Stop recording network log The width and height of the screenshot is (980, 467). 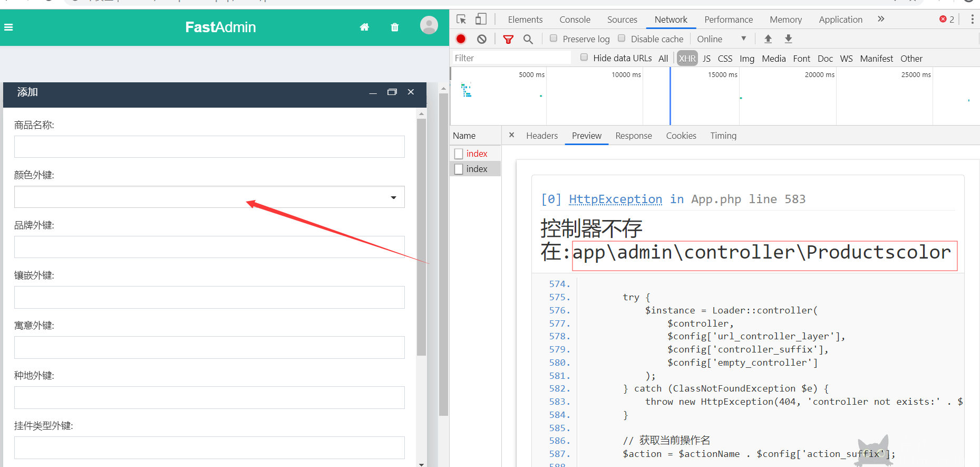pyautogui.click(x=461, y=39)
